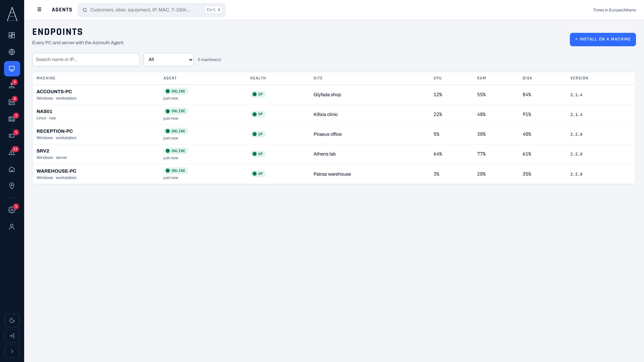Click the Azimuth logo at top left
This screenshot has height=362, width=644.
12,14
